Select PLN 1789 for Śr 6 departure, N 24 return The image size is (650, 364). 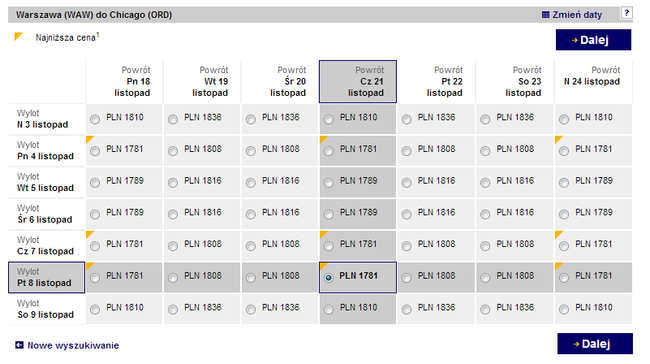564,214
